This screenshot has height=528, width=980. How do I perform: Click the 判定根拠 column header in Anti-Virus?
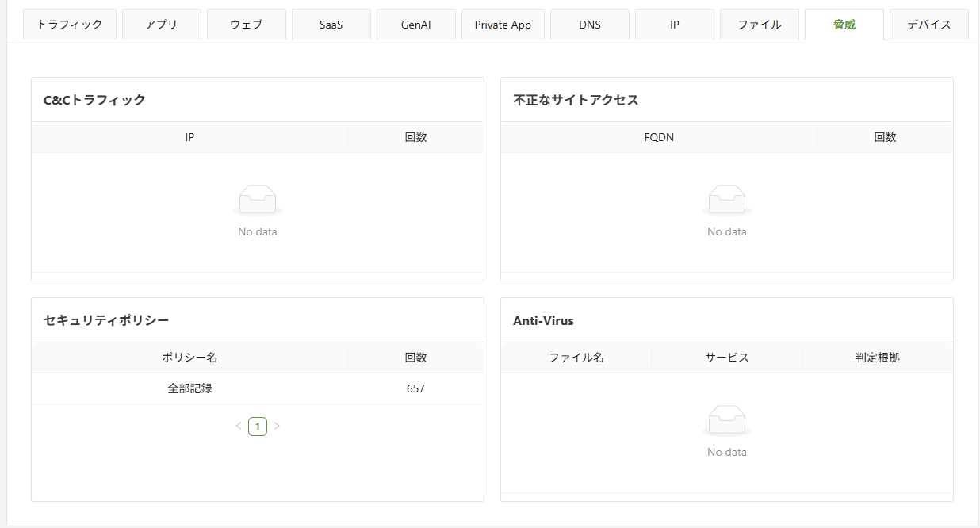(x=877, y=358)
